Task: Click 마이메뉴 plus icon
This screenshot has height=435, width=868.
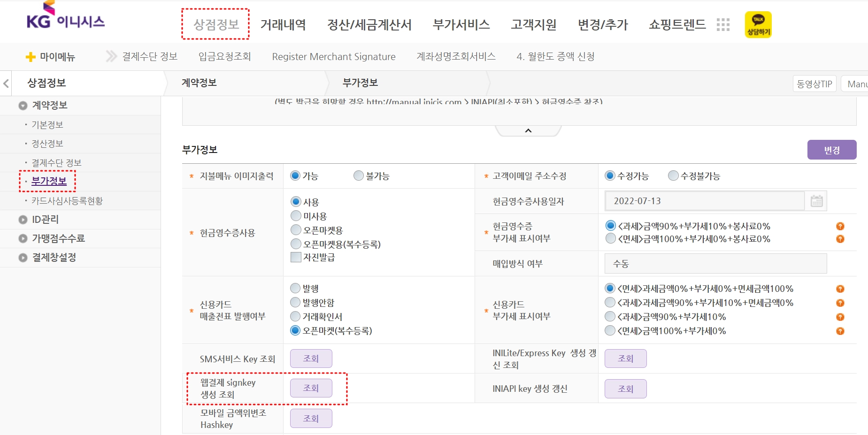Action: pos(31,57)
